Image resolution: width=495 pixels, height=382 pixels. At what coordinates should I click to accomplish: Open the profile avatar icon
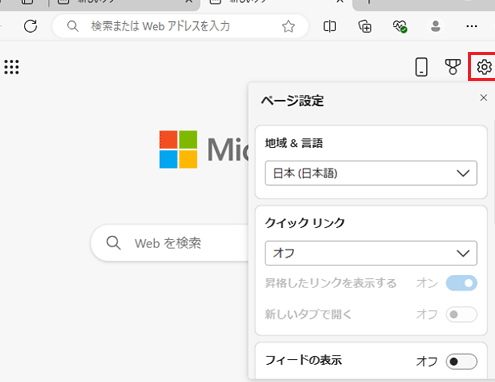pyautogui.click(x=435, y=26)
